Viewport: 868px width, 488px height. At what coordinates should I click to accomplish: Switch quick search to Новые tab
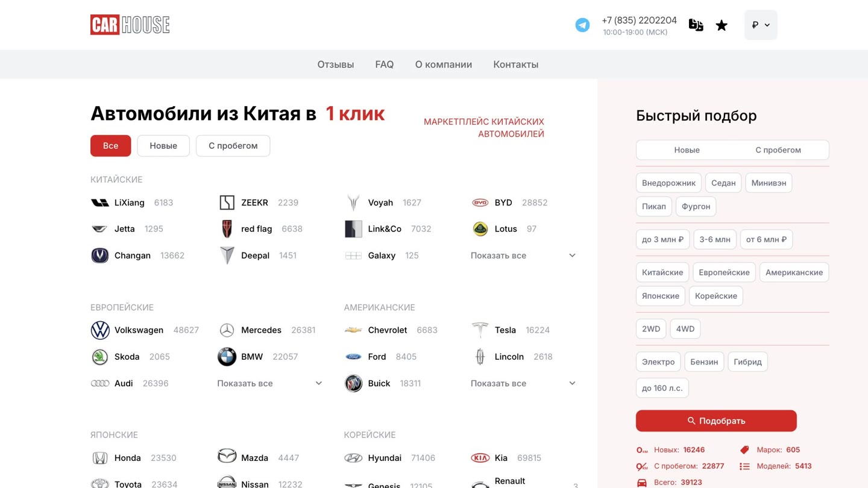687,150
